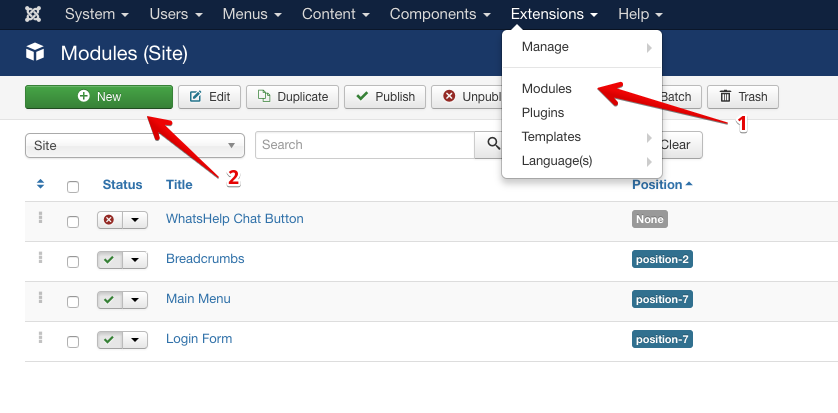Click the ordering sort arrows column icon
Viewport: 838px width, 413px height.
pyautogui.click(x=40, y=184)
